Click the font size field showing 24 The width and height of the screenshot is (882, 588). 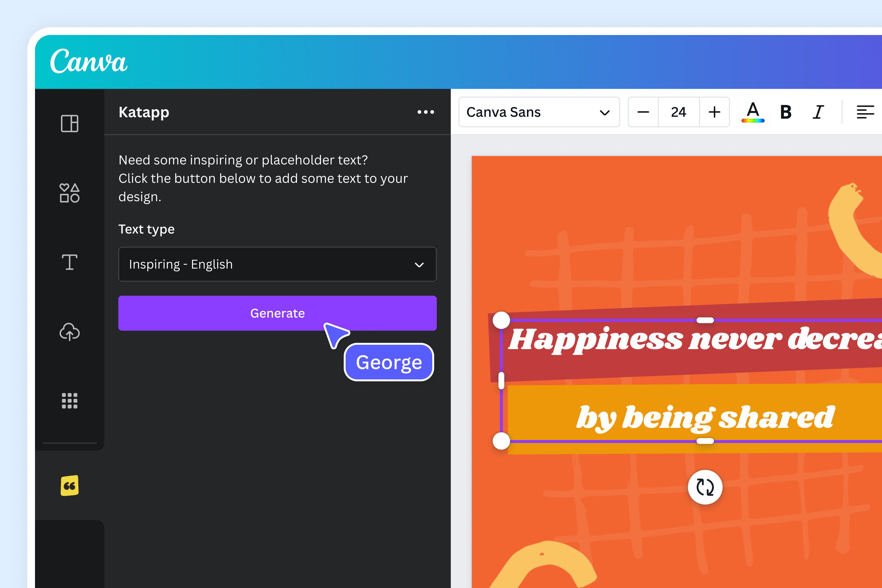(x=678, y=112)
